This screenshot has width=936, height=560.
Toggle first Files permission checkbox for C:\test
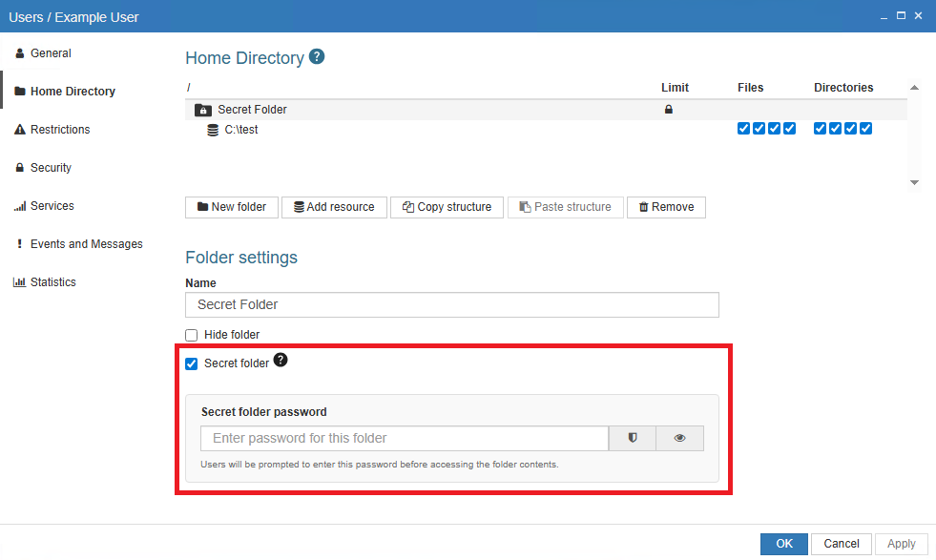(x=744, y=130)
